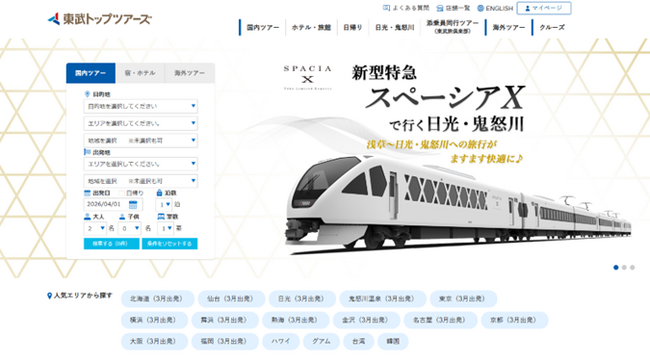Expand the 泊数 nights dropdown
The image size is (650, 363).
coord(164,204)
